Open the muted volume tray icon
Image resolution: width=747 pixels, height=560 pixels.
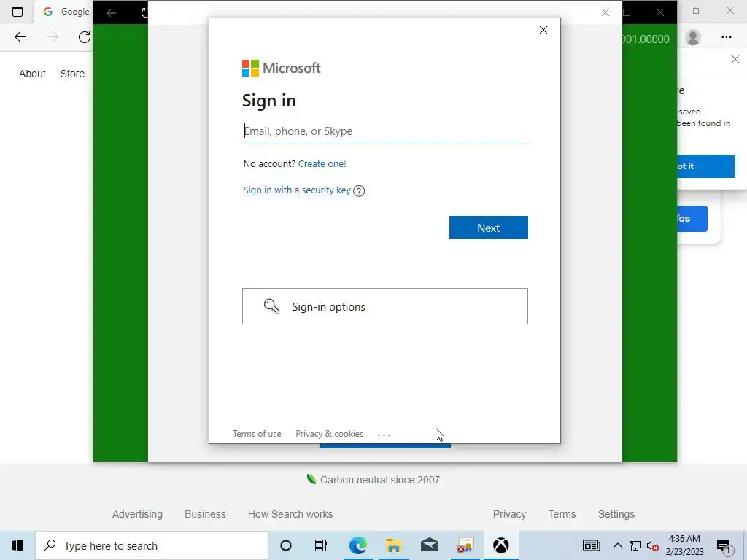[653, 546]
